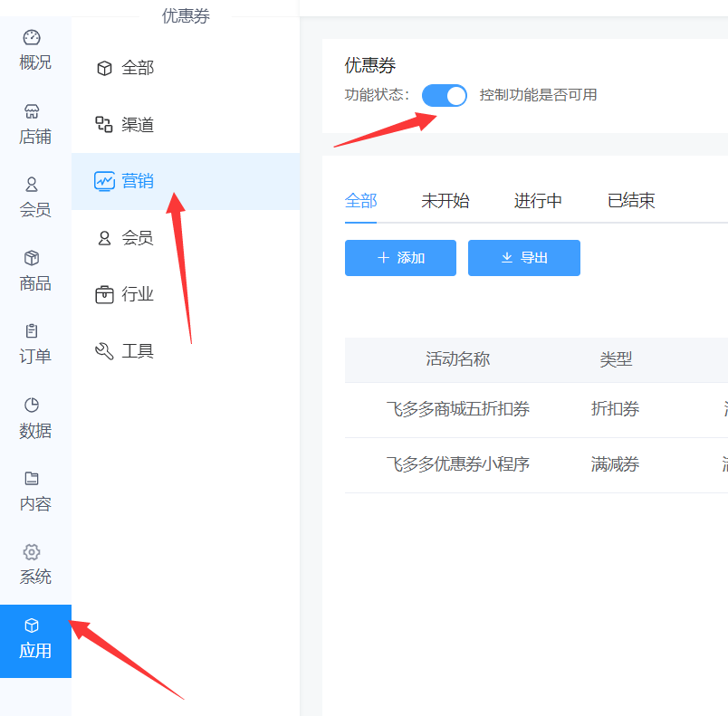Click the 满减券 type cell
The image size is (728, 716).
[615, 464]
